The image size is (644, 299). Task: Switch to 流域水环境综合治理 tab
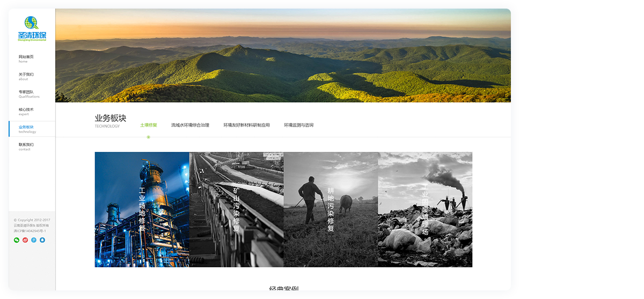coord(190,125)
